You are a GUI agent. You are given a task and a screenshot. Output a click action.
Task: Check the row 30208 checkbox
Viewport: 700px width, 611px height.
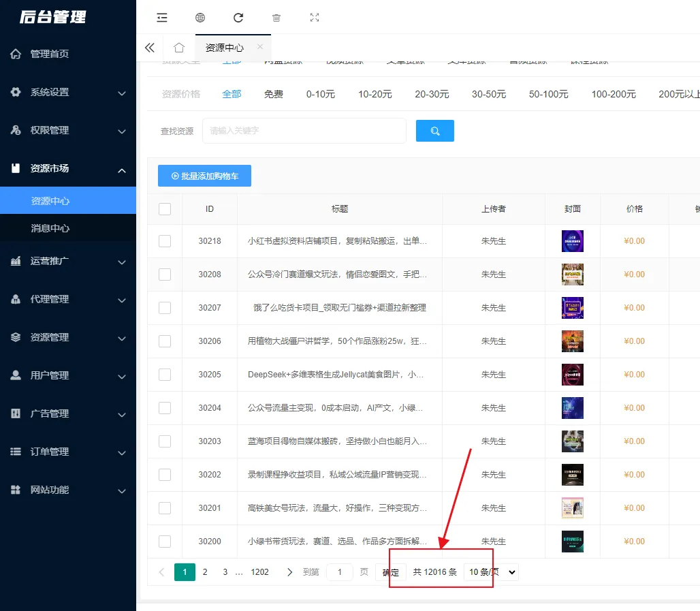[x=165, y=275]
